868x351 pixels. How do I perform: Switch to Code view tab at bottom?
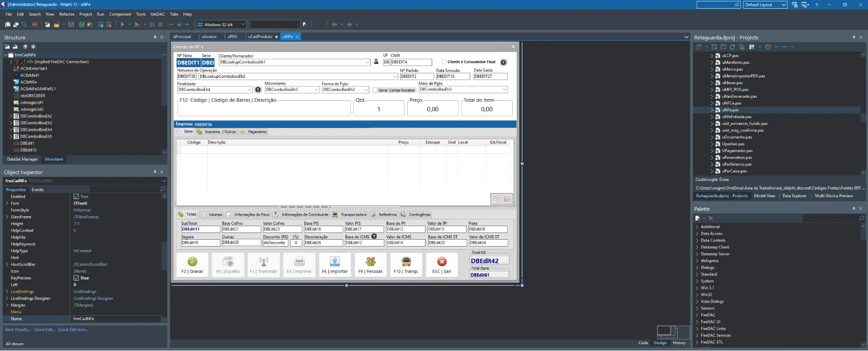643,343
